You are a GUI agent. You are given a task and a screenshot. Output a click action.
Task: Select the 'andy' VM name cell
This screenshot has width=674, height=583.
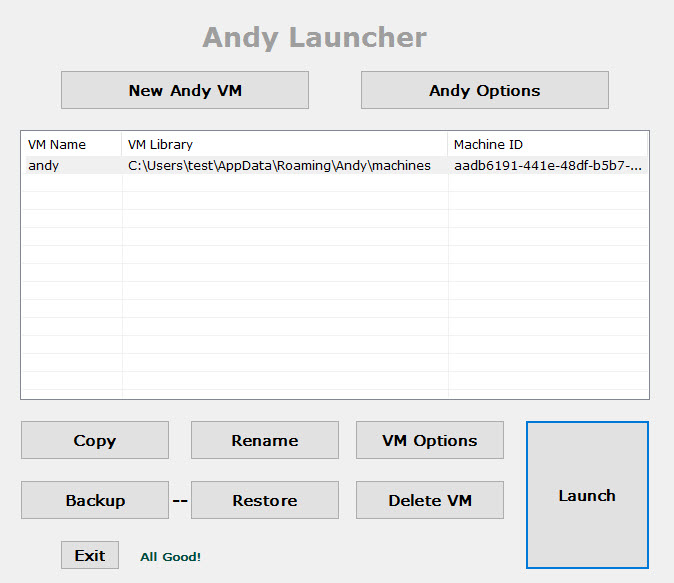coord(44,165)
